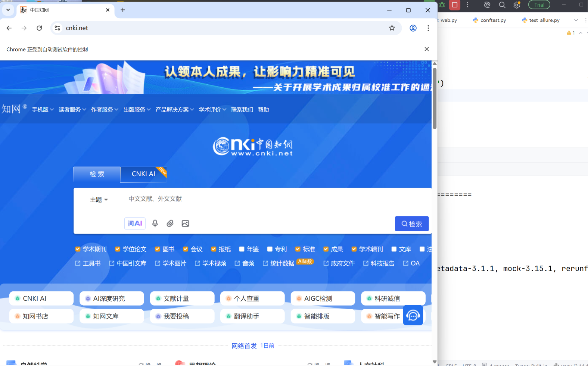Click the paperclip attachment icon in search box
The height and width of the screenshot is (366, 588).
170,223
